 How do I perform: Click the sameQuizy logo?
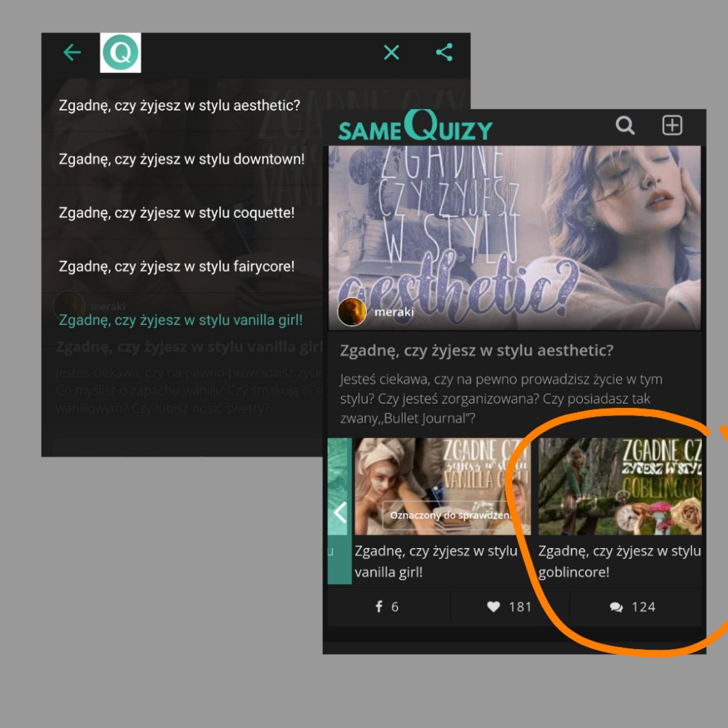click(x=415, y=127)
